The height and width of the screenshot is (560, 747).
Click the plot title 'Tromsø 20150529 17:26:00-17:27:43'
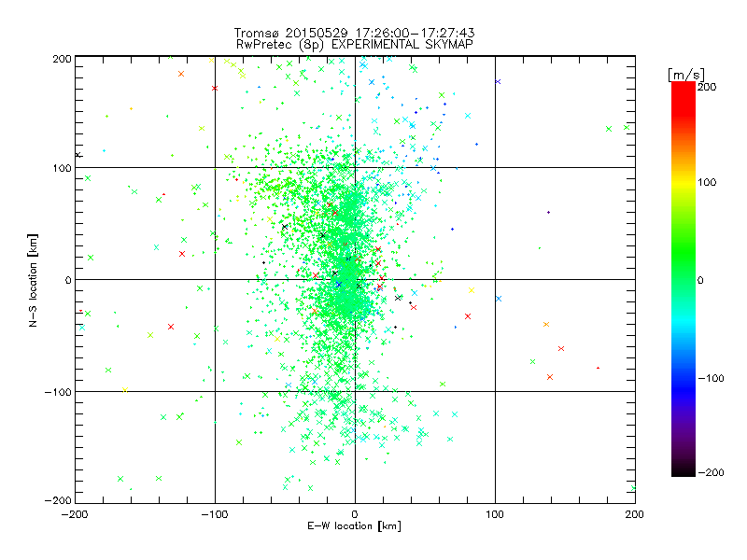coord(354,33)
